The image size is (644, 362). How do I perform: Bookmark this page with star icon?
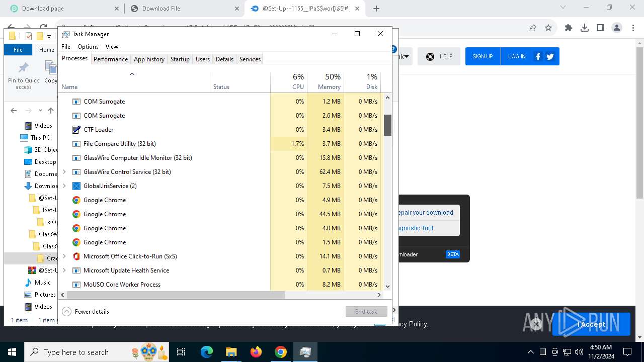tap(548, 28)
